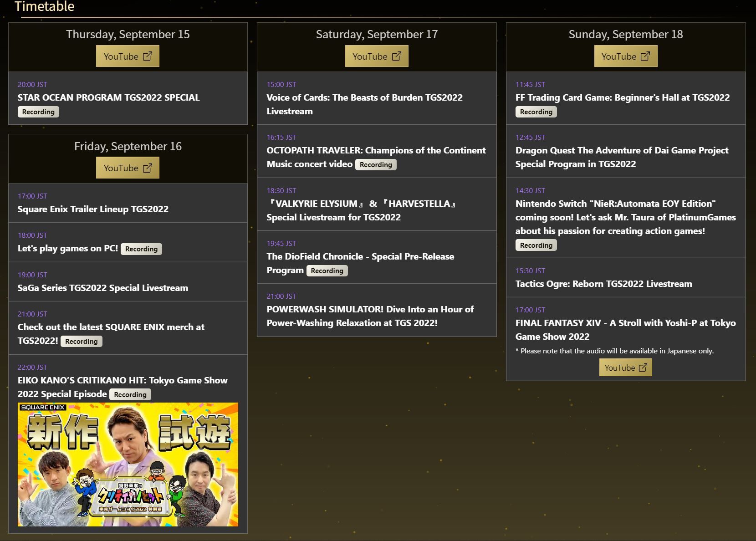Open the YouTube button under FINAL FANTASY XIV stroll
This screenshot has width=756, height=541.
[x=625, y=367]
